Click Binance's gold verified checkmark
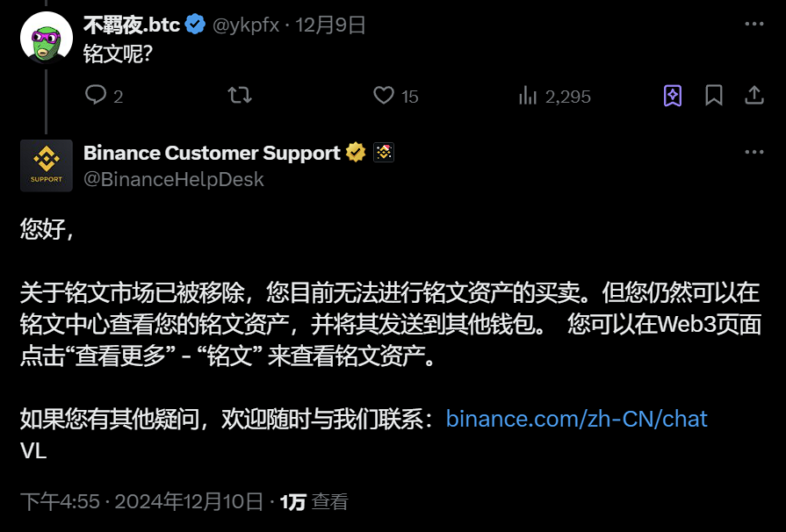The image size is (786, 532). pos(356,153)
